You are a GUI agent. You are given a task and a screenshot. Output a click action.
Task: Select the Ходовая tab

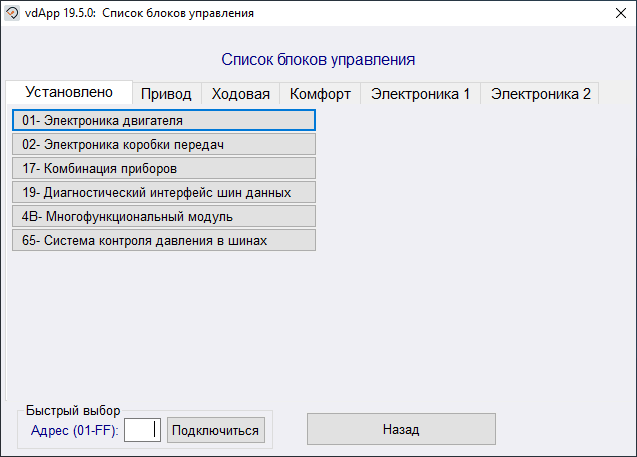click(241, 94)
